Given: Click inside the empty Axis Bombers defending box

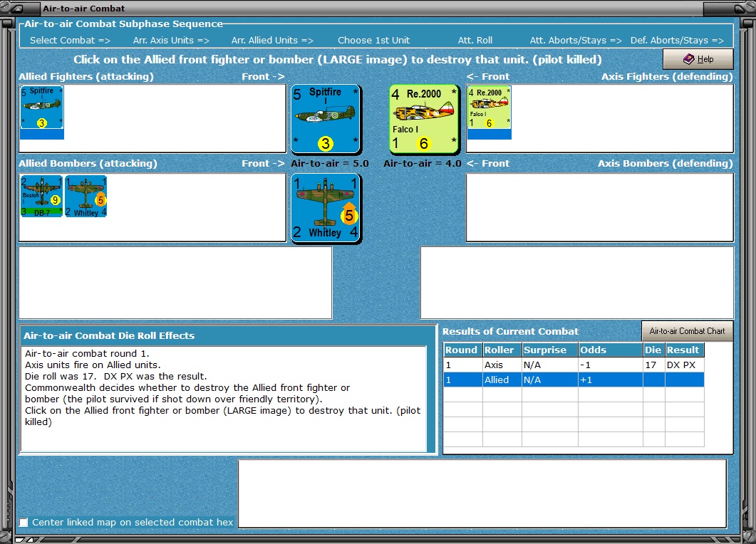Looking at the screenshot, I should (600, 208).
